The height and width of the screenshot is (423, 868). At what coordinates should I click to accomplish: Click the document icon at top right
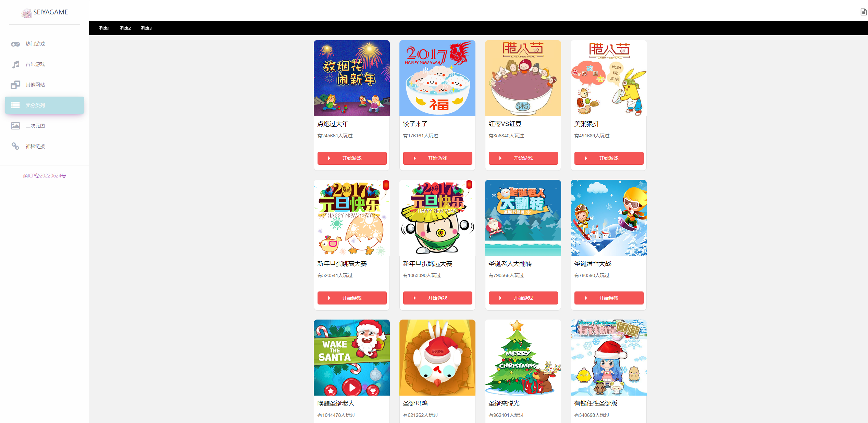point(863,12)
